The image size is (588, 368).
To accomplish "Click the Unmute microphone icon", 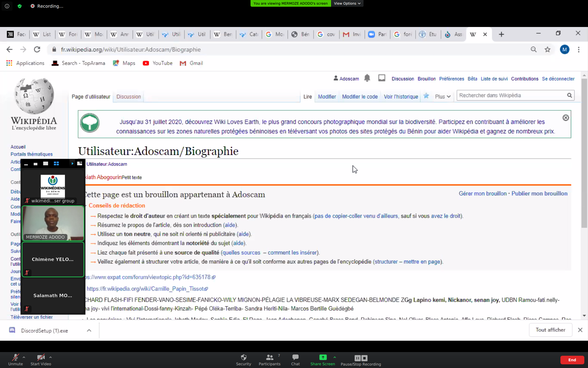I will coord(15,357).
